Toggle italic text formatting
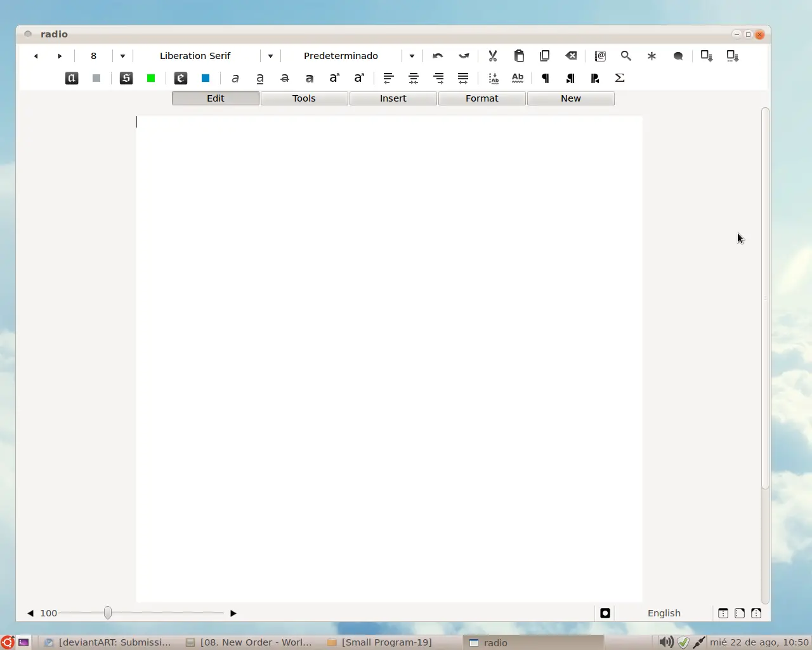812x650 pixels. click(x=235, y=78)
